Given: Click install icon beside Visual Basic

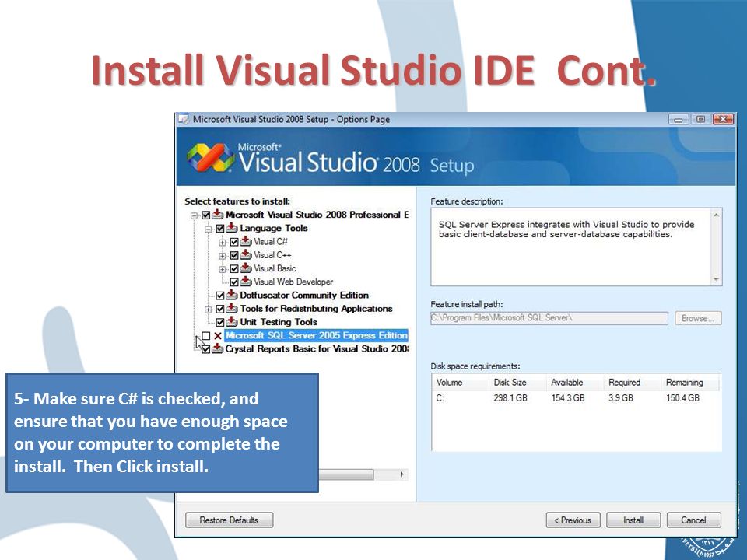Looking at the screenshot, I should tap(245, 268).
